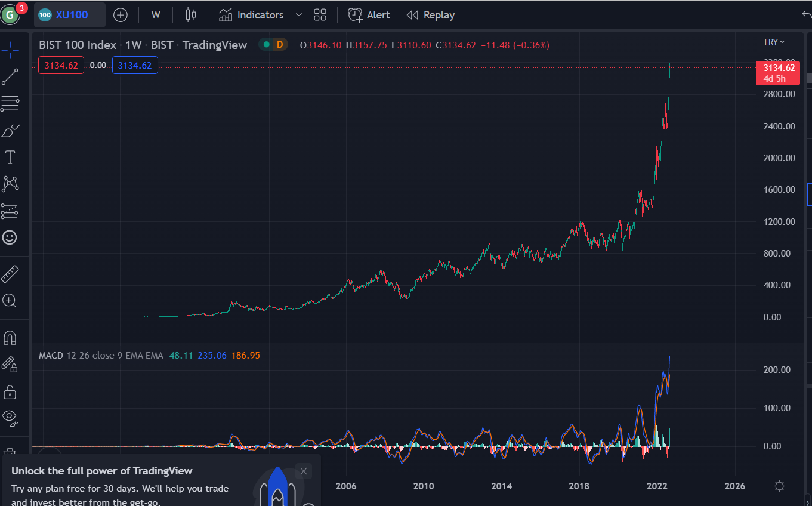Toggle hide all drawings eye icon
The height and width of the screenshot is (506, 812).
pos(10,418)
